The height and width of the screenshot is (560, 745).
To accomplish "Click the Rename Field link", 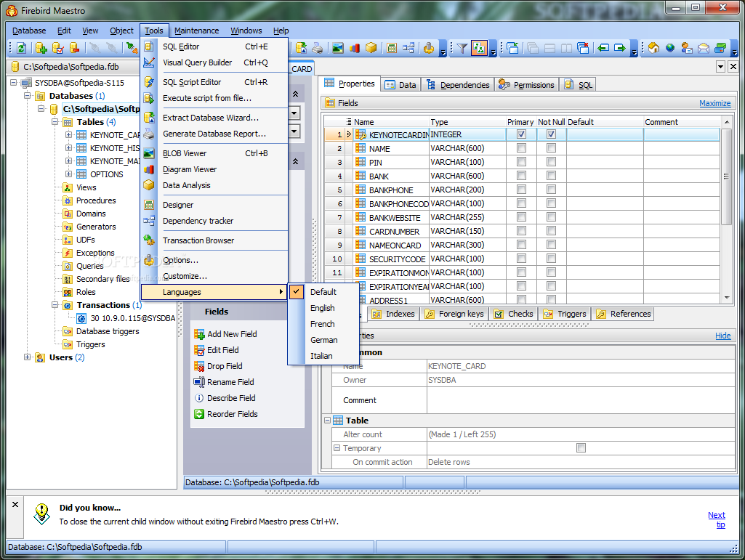I will [230, 382].
